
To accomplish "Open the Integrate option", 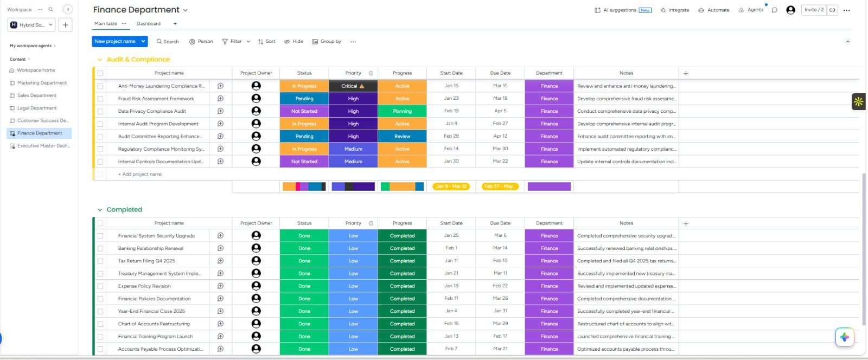I will click(x=675, y=10).
